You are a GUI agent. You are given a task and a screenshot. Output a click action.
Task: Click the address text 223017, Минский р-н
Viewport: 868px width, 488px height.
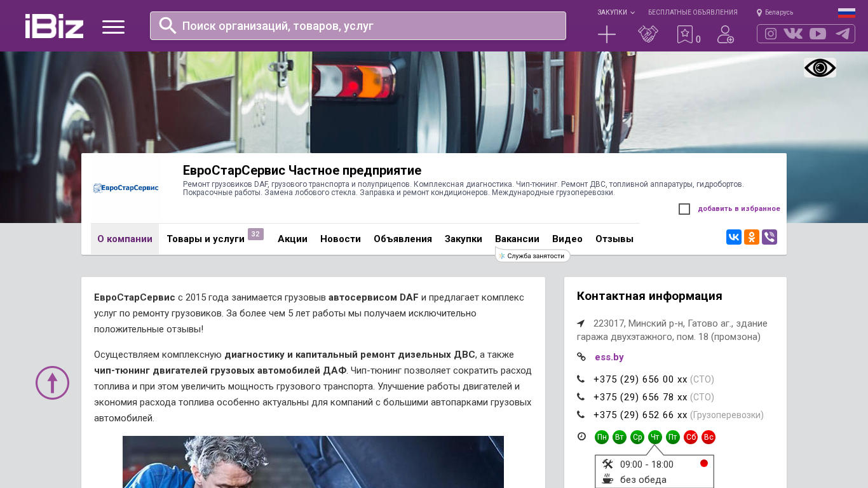pos(672,330)
